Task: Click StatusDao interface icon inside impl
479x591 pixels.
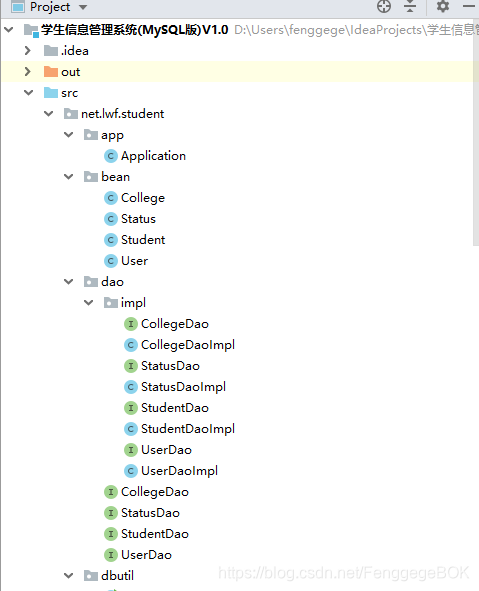Action: tap(131, 366)
